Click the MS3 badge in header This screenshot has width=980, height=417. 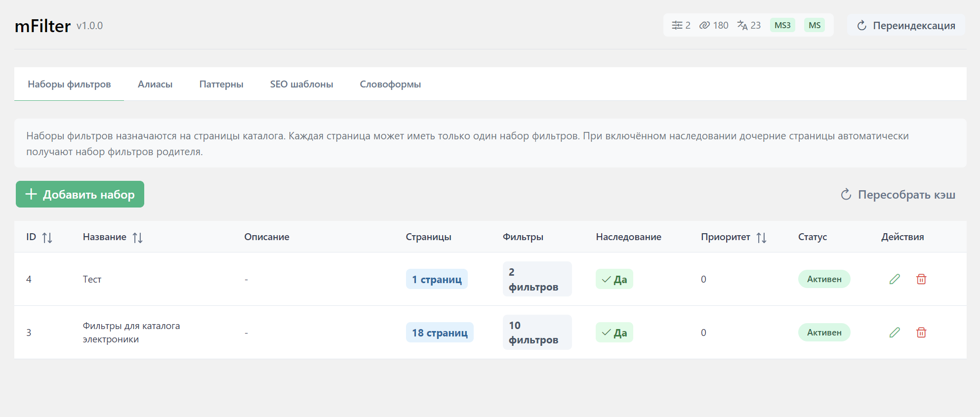coord(782,25)
